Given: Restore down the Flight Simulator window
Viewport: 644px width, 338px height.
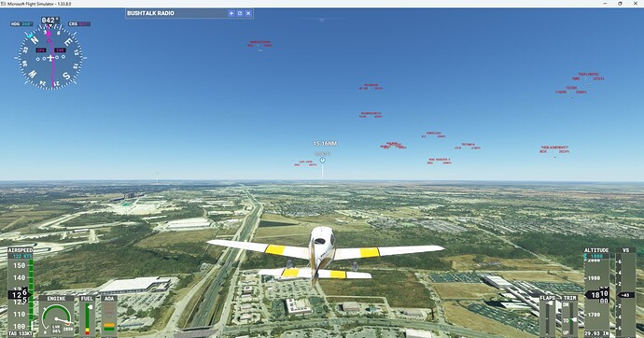Looking at the screenshot, I should 620,4.
